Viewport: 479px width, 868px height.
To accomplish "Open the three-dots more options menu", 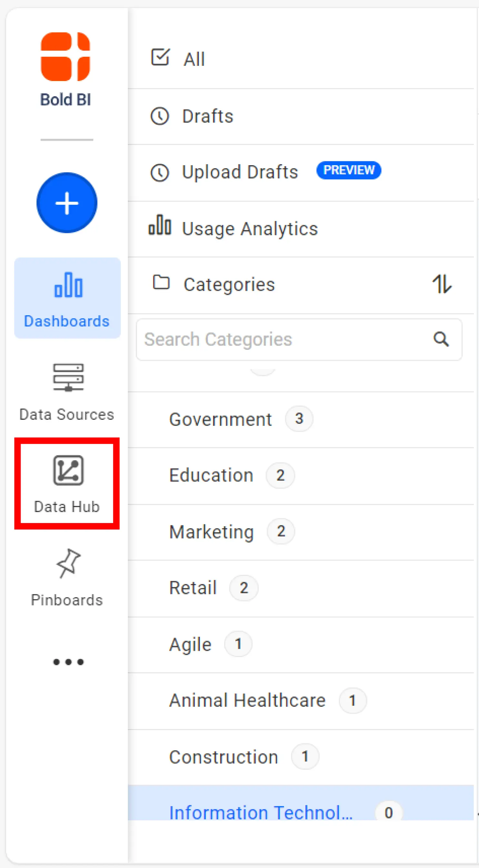I will click(x=68, y=662).
